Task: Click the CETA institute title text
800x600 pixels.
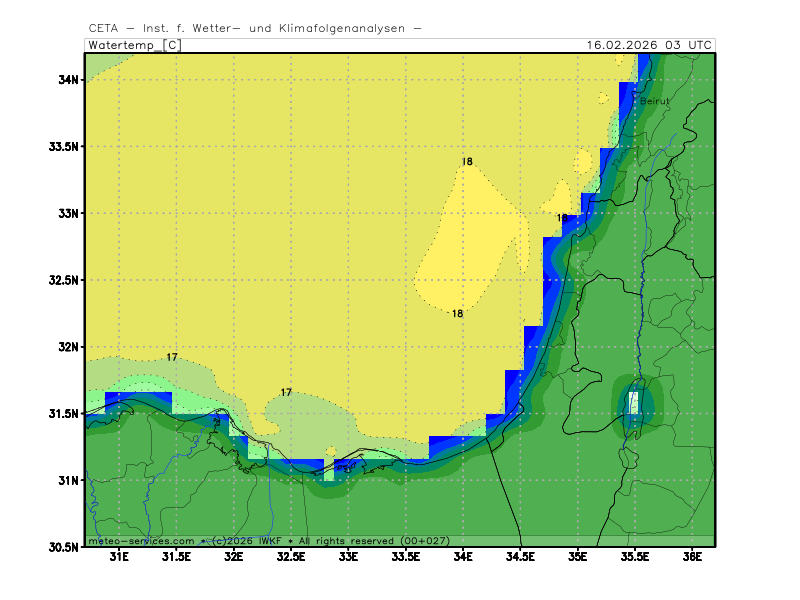Action: tap(255, 28)
